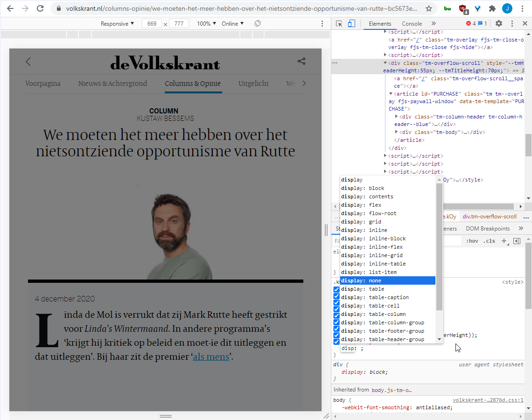Viewport: 532px width, 420px height.
Task: Edit the viewport width field 669
Action: point(152,23)
